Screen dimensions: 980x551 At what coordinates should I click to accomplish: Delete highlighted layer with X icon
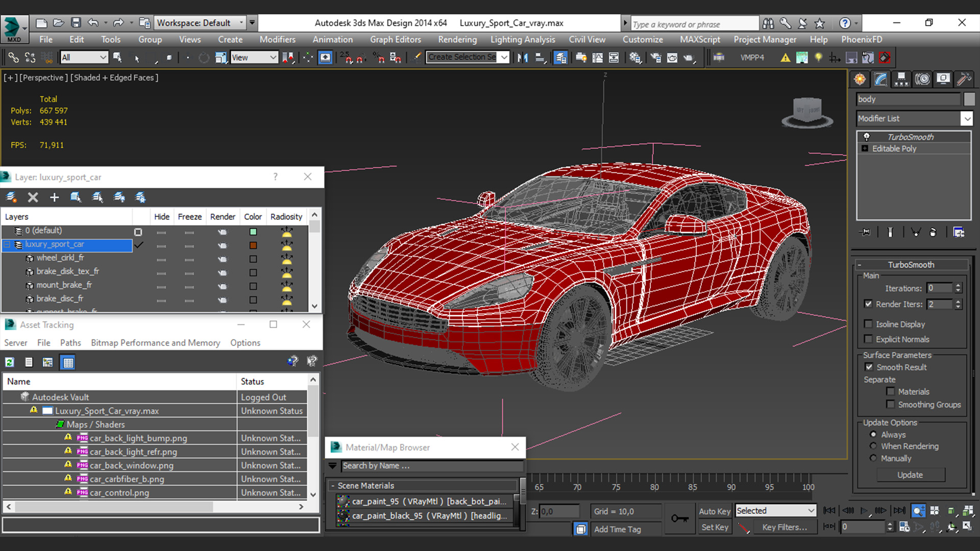click(x=33, y=197)
